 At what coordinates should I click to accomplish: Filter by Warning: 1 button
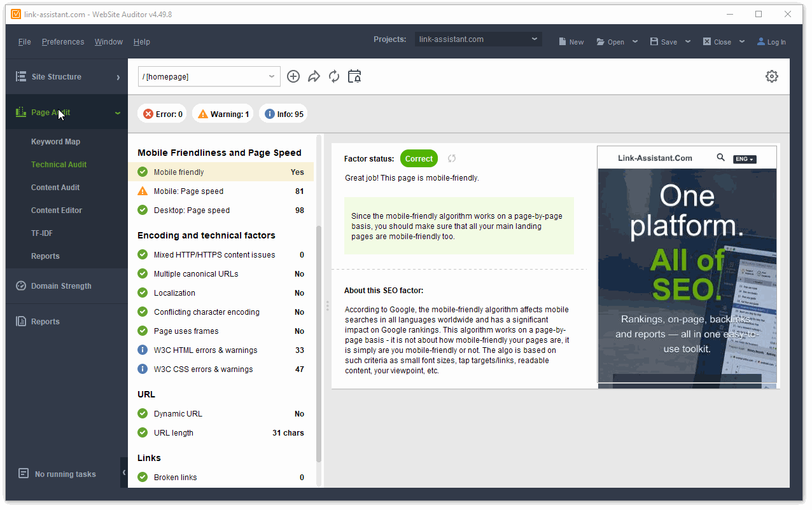[x=223, y=114]
